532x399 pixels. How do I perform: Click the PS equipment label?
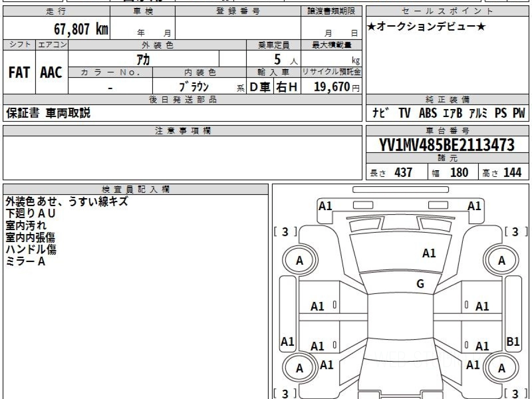501,113
